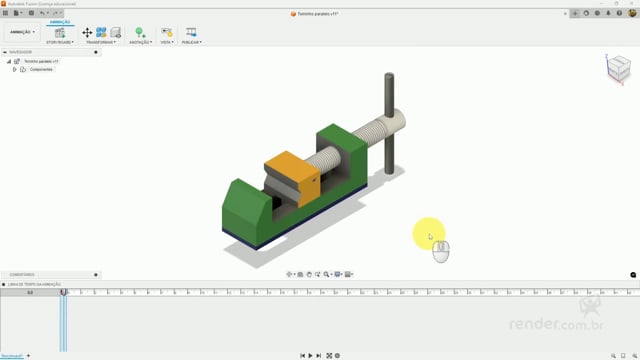Select the Transform Components move tool
The height and width of the screenshot is (360, 640).
pyautogui.click(x=87, y=32)
